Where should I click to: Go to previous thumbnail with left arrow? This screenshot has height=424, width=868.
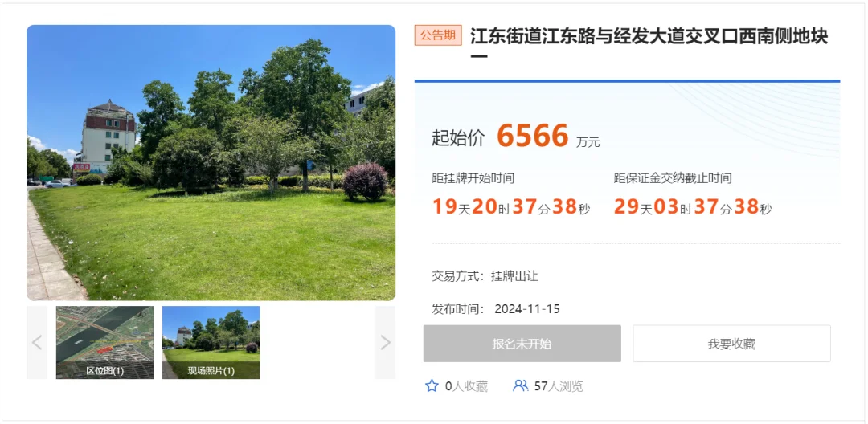click(x=37, y=343)
